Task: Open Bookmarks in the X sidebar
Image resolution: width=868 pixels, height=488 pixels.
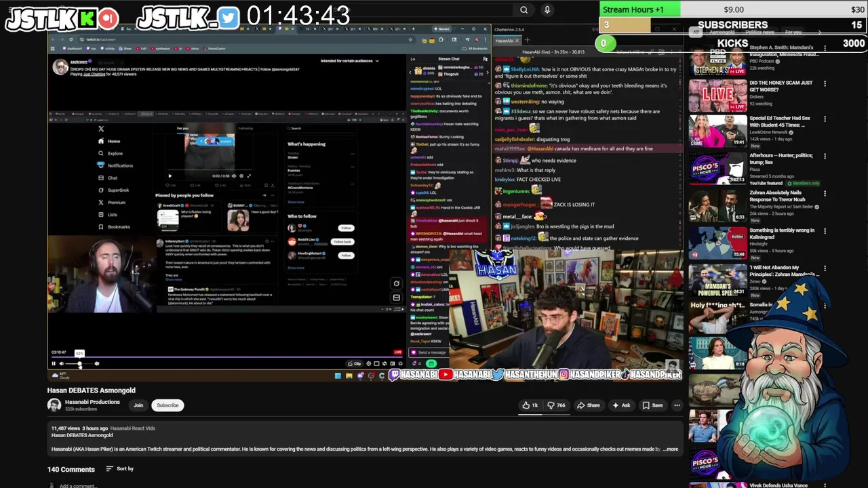Action: tap(114, 226)
